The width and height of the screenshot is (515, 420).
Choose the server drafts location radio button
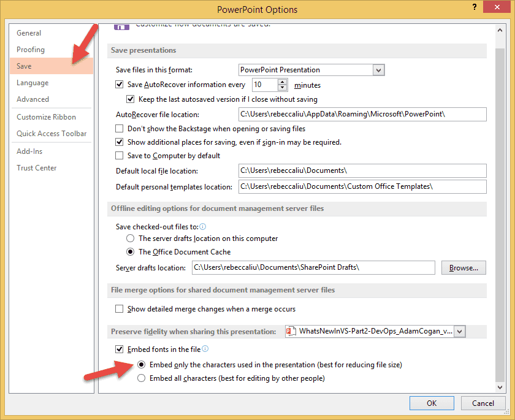tap(131, 239)
